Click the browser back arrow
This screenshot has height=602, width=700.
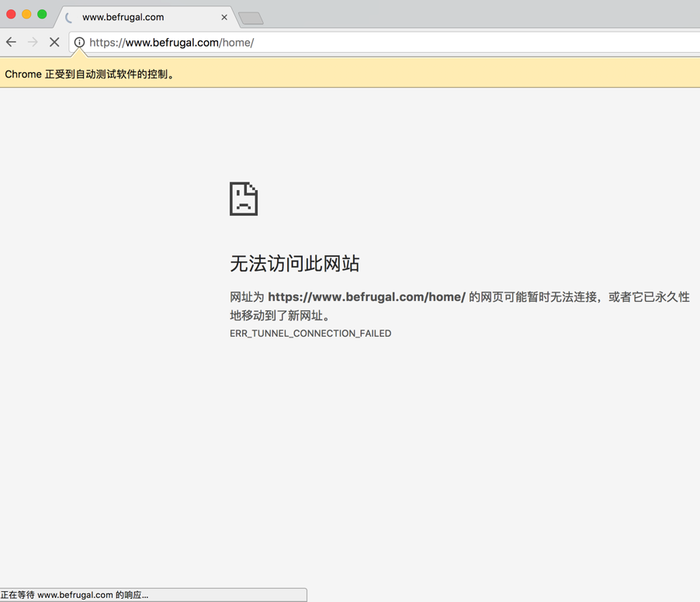[11, 43]
